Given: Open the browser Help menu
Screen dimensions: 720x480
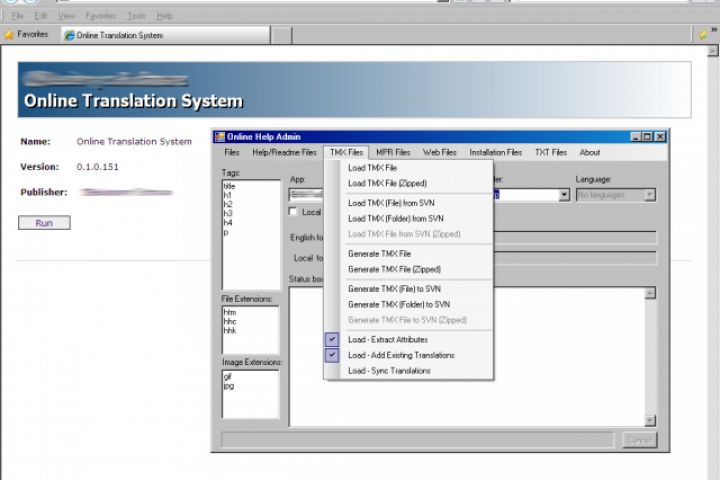Looking at the screenshot, I should (164, 16).
